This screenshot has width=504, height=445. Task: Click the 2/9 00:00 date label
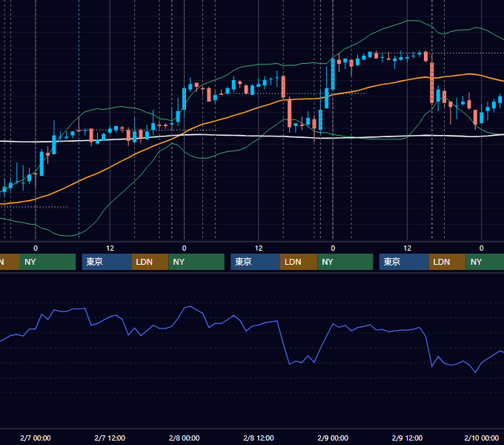(333, 438)
